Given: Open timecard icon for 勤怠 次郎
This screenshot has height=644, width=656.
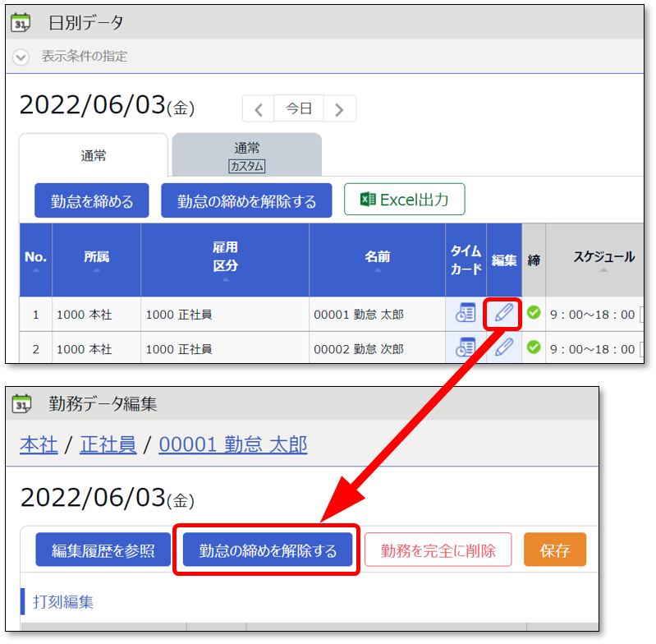Looking at the screenshot, I should (466, 347).
